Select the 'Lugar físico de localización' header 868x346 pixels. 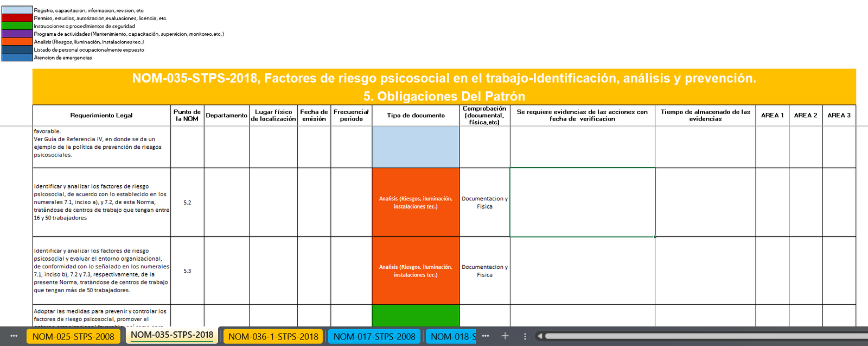click(273, 116)
